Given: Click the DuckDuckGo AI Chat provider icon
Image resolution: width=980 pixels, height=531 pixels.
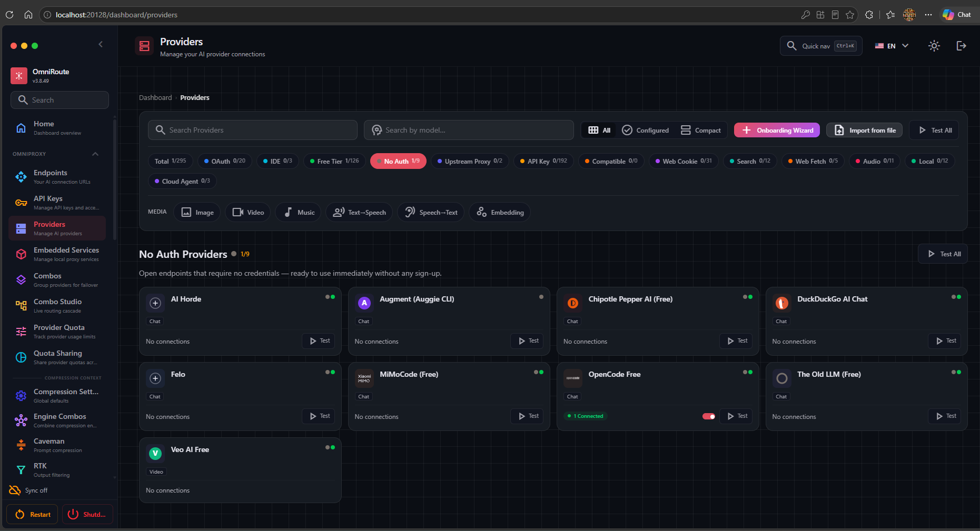Looking at the screenshot, I should pos(782,303).
